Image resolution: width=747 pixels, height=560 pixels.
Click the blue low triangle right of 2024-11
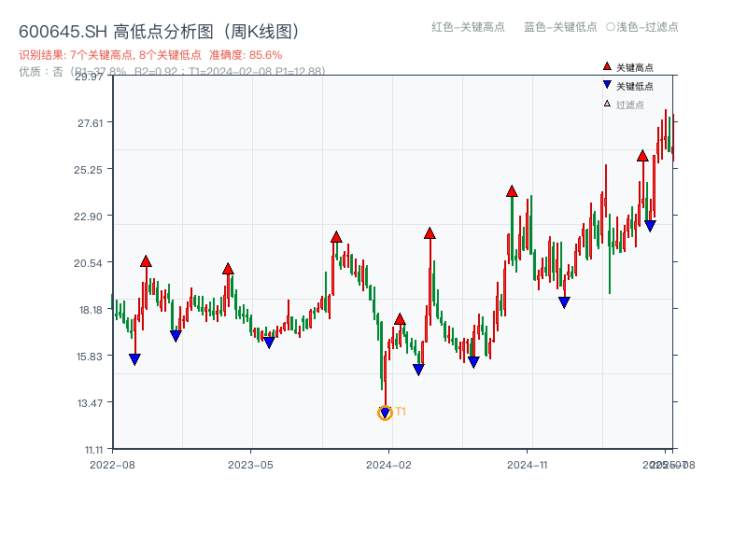click(564, 302)
